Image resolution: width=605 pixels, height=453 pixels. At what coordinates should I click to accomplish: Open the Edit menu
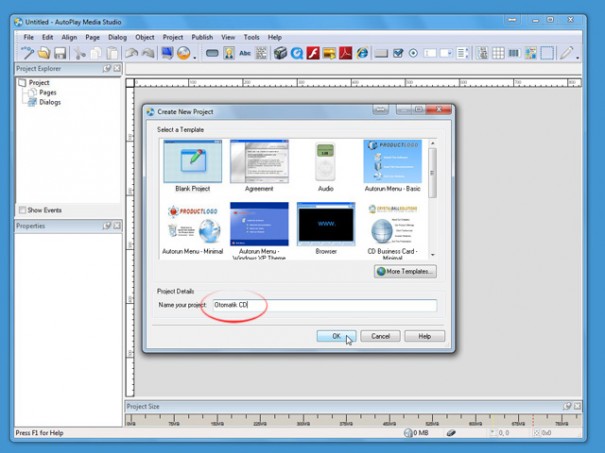47,37
